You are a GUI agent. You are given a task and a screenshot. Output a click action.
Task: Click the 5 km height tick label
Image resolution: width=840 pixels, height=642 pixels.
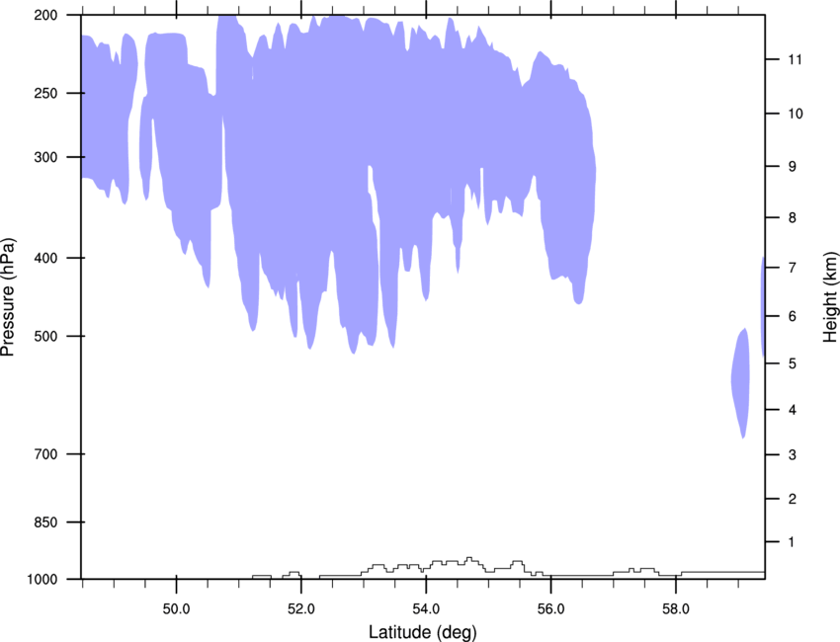[x=793, y=363]
